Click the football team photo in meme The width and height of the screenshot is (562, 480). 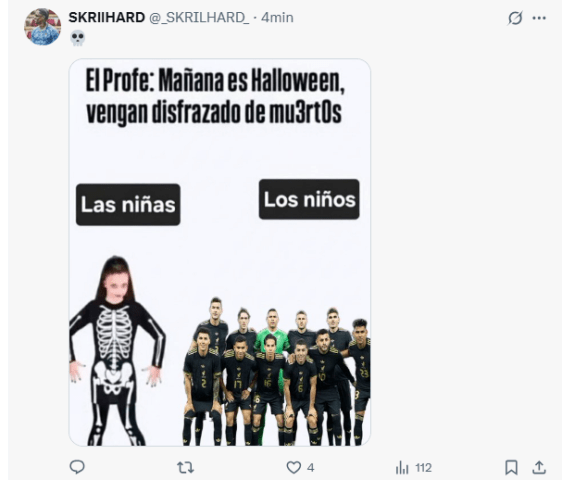pos(277,371)
